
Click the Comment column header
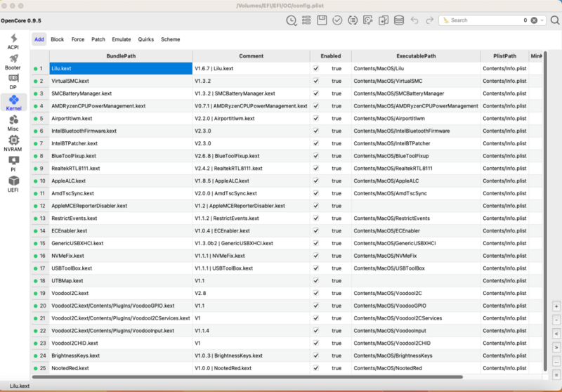[x=251, y=56]
